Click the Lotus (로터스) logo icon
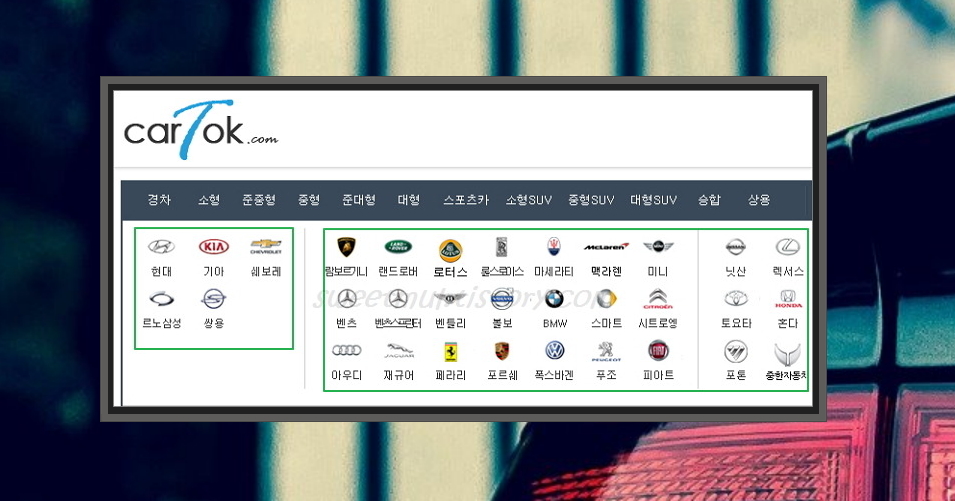This screenshot has height=501, width=955. (450, 250)
